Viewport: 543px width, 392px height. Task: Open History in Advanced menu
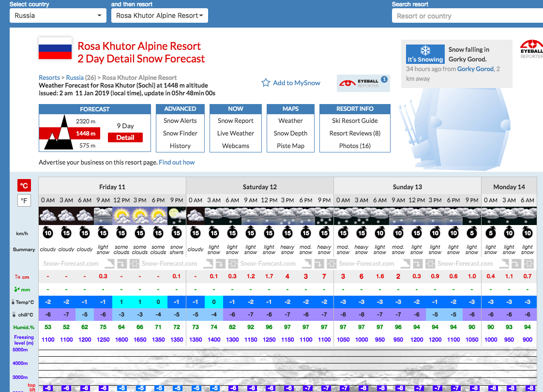(x=180, y=146)
